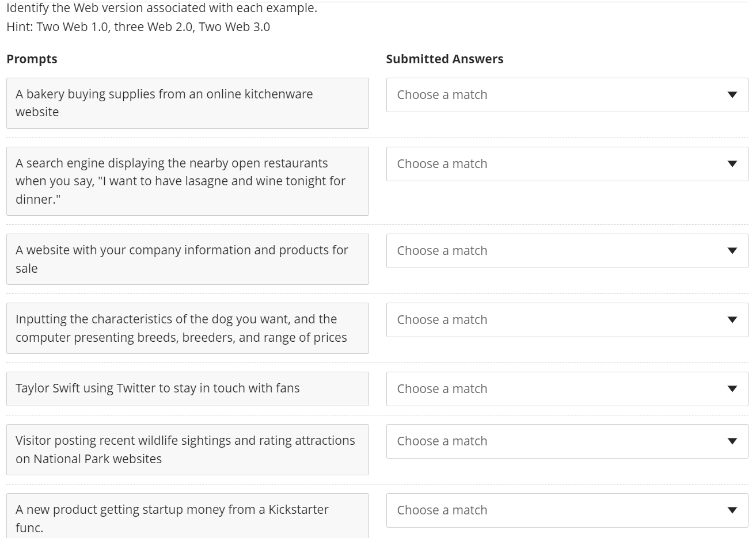Click the hint text about Web versions
This screenshot has width=756, height=538.
(x=138, y=27)
